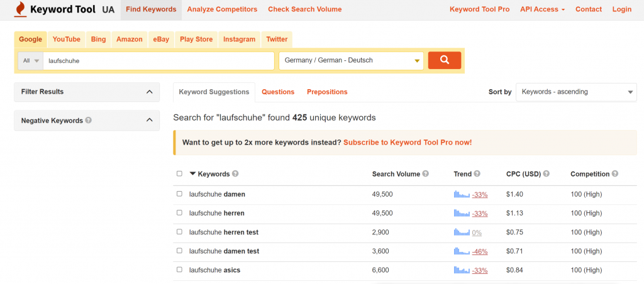Click help icon next to Negative Keywords

[x=89, y=121]
